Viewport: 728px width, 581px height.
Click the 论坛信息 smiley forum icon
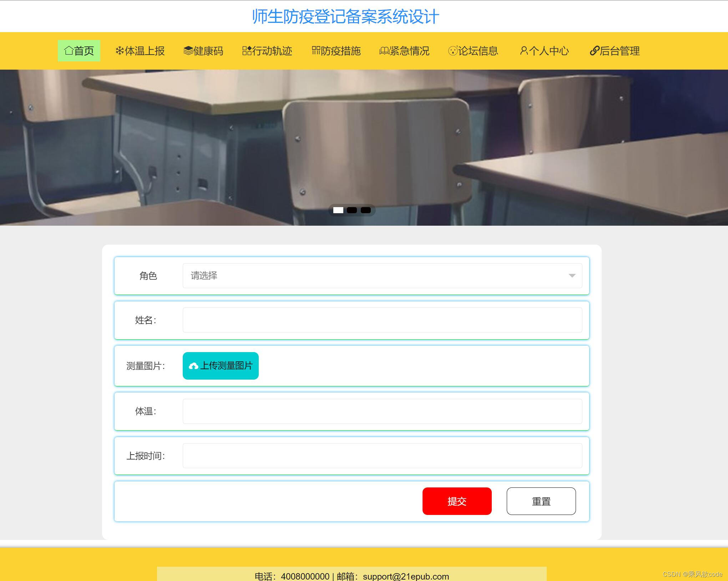point(452,51)
